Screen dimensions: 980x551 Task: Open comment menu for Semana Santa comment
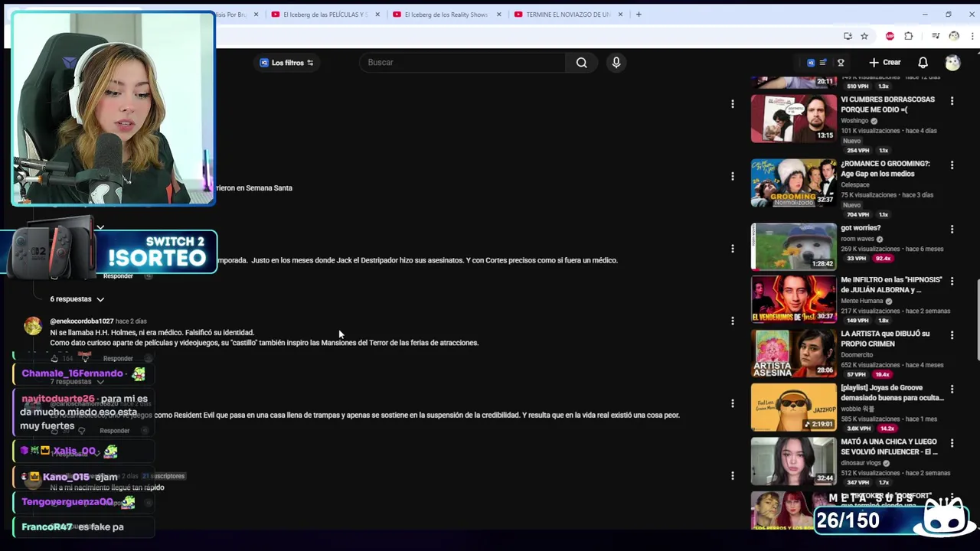click(733, 176)
